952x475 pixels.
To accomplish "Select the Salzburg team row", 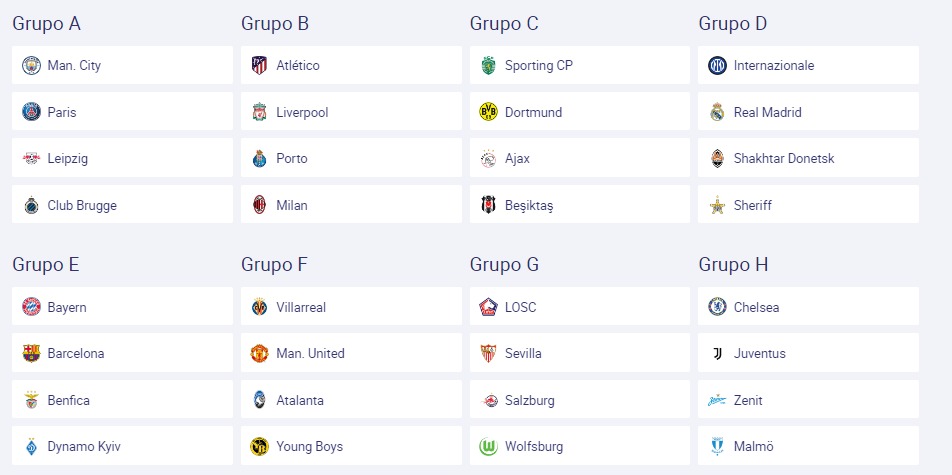I will [x=580, y=400].
